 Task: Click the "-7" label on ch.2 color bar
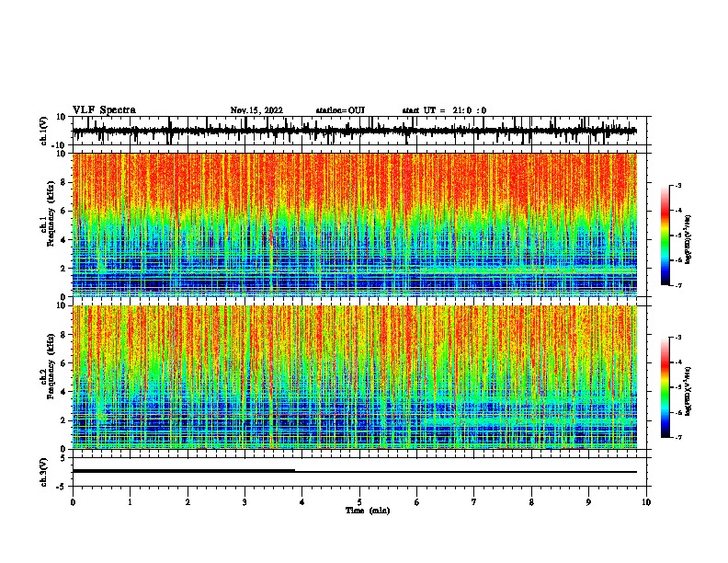click(677, 438)
